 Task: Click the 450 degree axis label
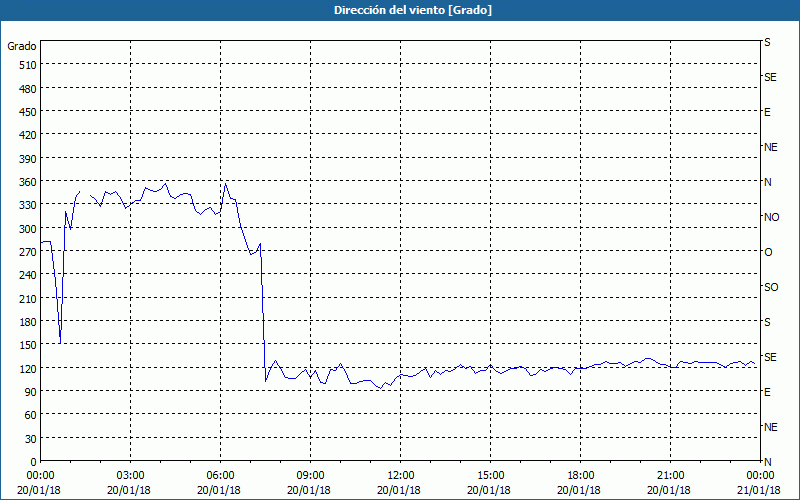28,112
